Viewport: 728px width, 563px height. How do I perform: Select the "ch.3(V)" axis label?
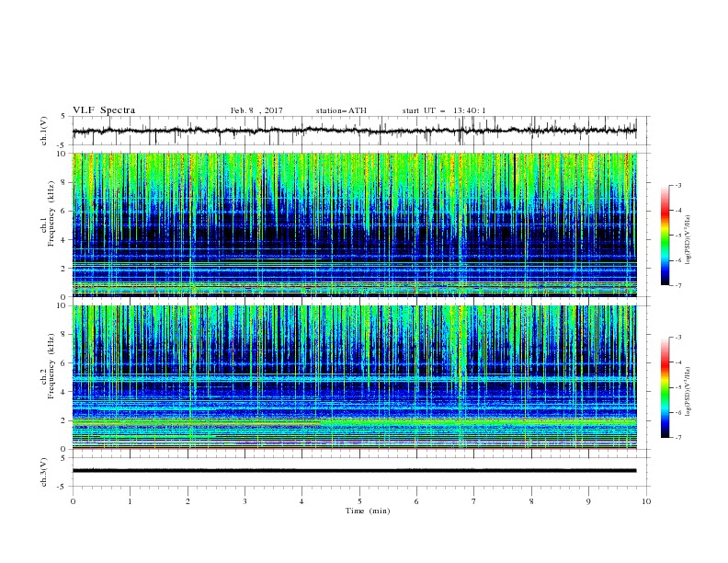pyautogui.click(x=44, y=472)
